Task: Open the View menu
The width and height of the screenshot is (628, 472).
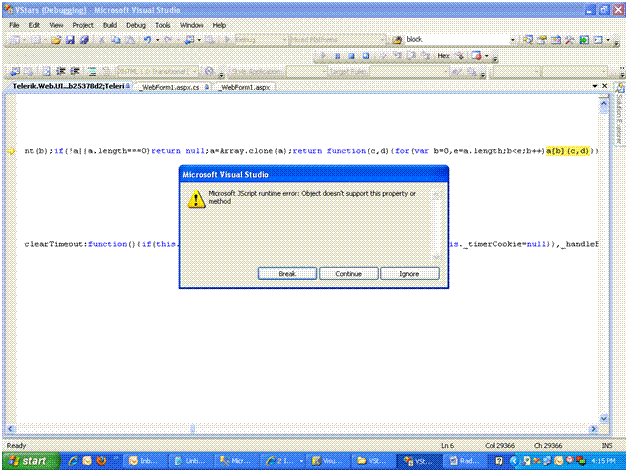Action: tap(56, 25)
